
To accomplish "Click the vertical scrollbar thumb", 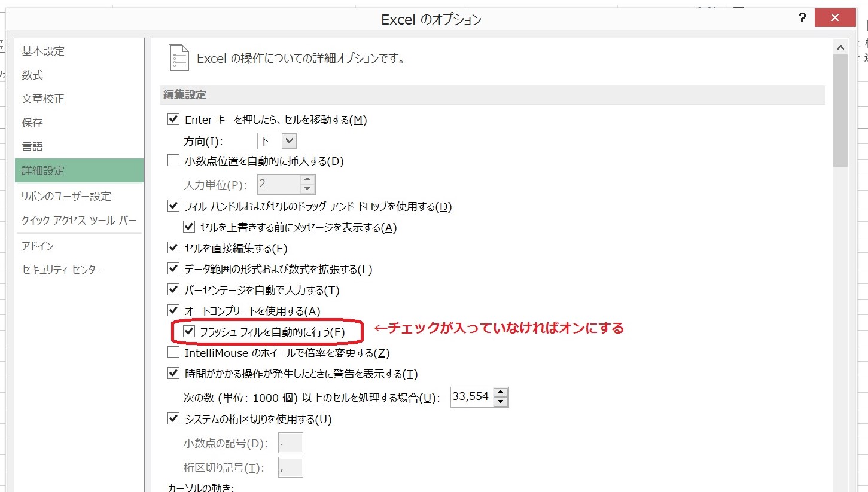I will (x=840, y=111).
